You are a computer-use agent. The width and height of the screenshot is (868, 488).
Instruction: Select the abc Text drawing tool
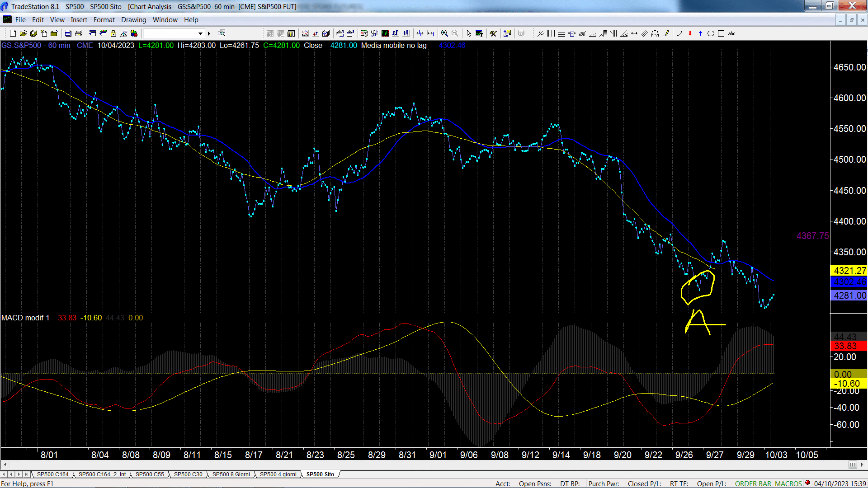pos(731,33)
